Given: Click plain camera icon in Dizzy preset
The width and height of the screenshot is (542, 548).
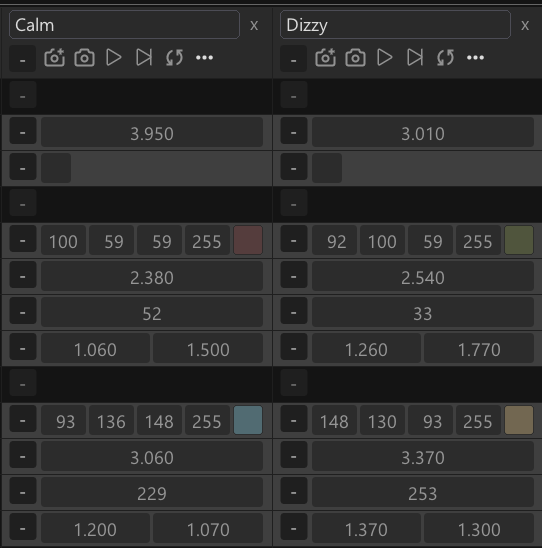Looking at the screenshot, I should pos(355,58).
